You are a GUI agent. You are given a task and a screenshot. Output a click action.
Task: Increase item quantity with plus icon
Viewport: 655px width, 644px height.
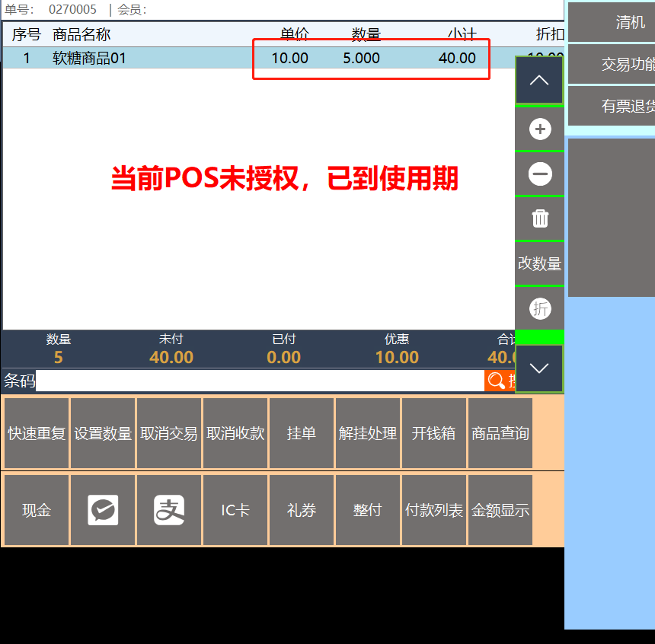point(540,129)
